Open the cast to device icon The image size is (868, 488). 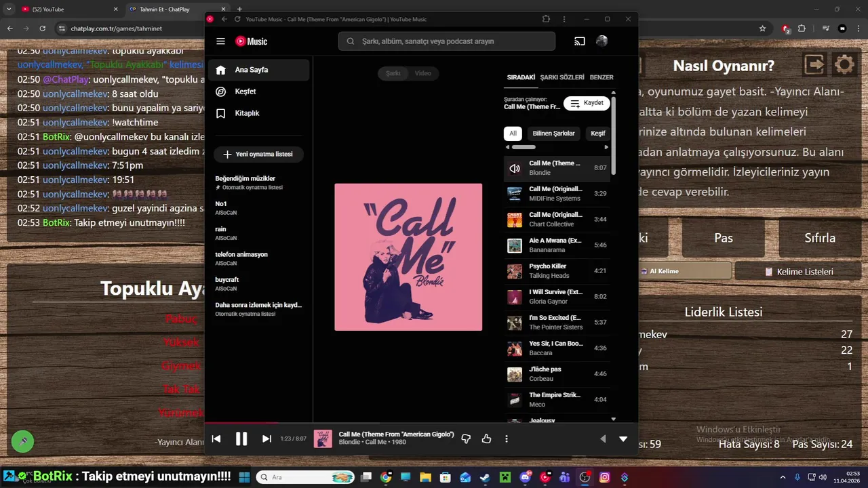click(580, 41)
